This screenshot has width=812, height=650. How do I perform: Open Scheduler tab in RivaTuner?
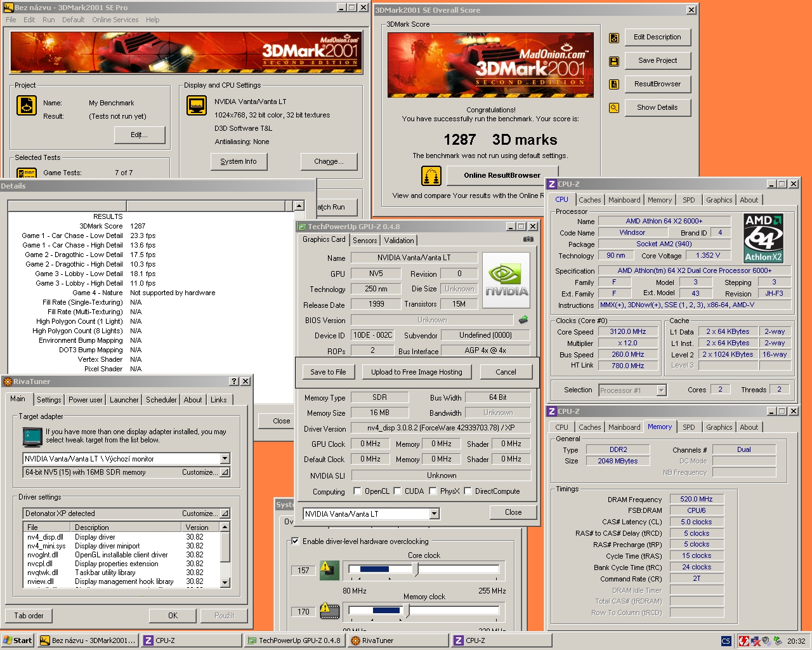click(161, 400)
